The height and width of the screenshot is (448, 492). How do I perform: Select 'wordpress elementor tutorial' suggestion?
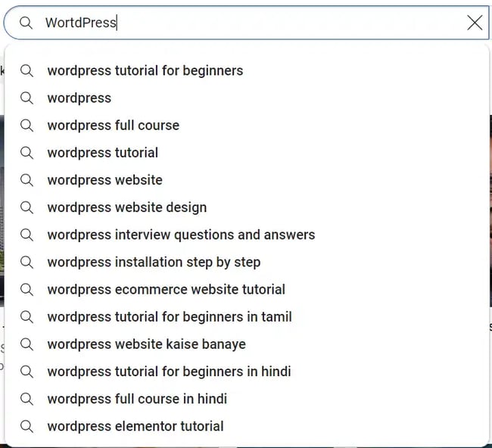(x=247, y=426)
